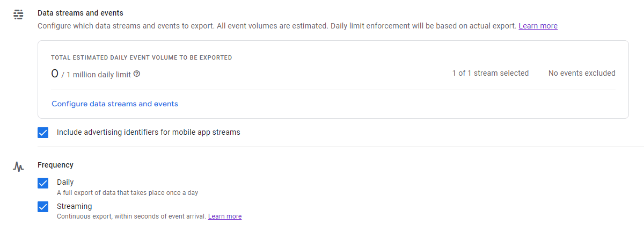Viewport: 644px width, 225px height.
Task: Click the Daily option label
Action: click(x=65, y=182)
